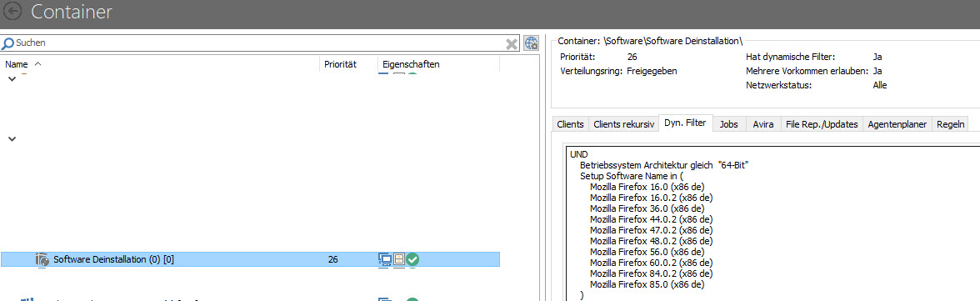
Task: Open the Regeln tab
Action: click(950, 124)
